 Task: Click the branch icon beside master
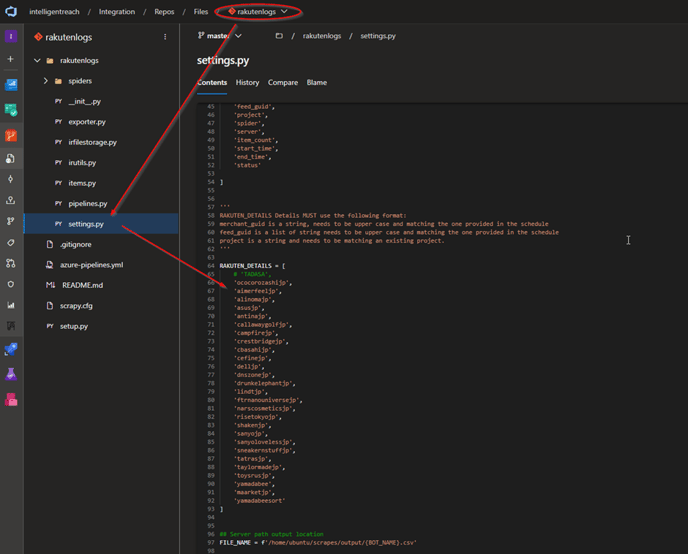(x=201, y=36)
